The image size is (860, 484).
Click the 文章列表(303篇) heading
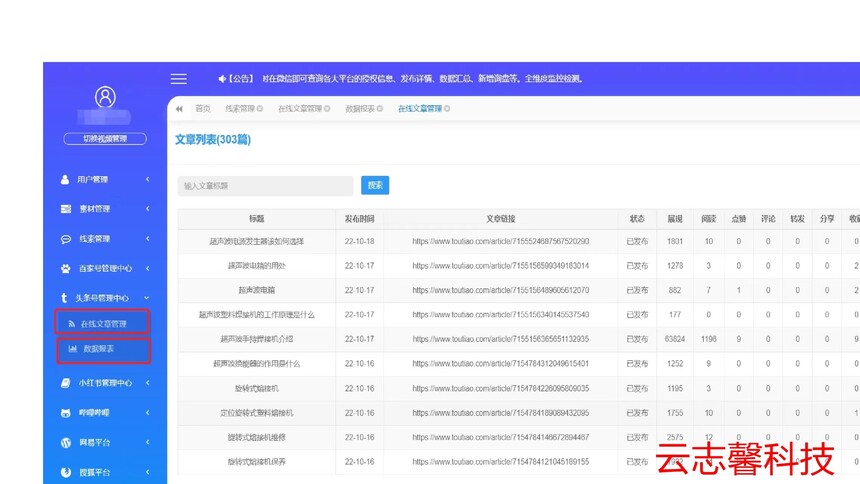pyautogui.click(x=213, y=140)
